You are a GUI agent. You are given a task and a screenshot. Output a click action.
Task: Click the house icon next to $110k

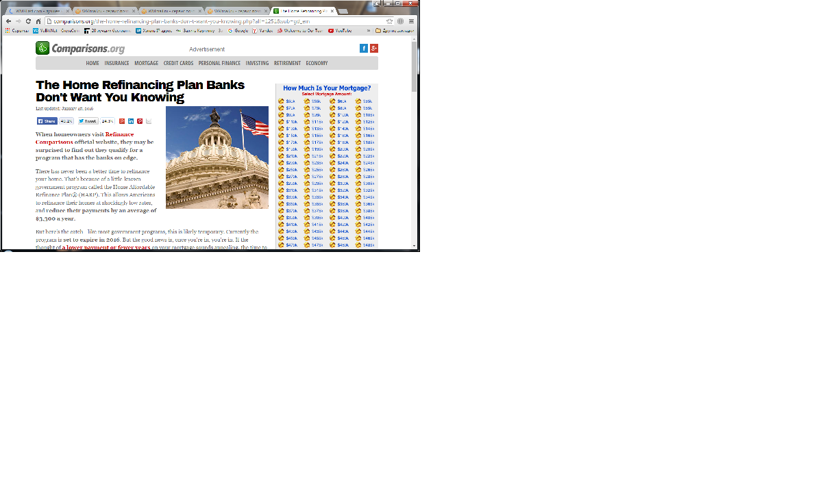(x=281, y=122)
